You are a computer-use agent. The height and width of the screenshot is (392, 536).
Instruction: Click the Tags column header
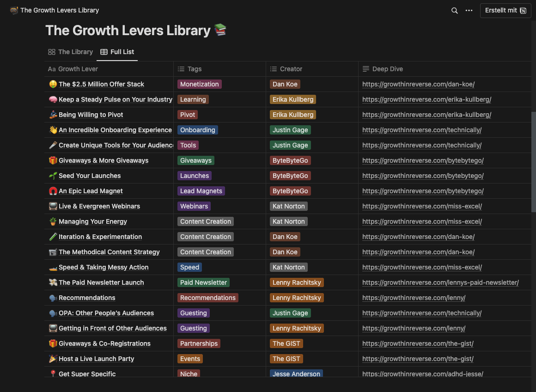219,69
